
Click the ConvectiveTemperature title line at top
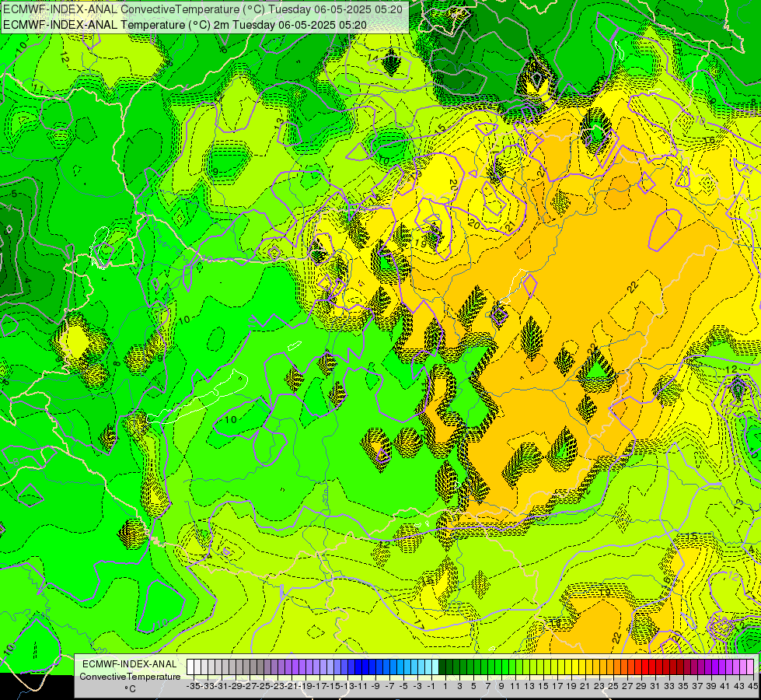(x=203, y=9)
